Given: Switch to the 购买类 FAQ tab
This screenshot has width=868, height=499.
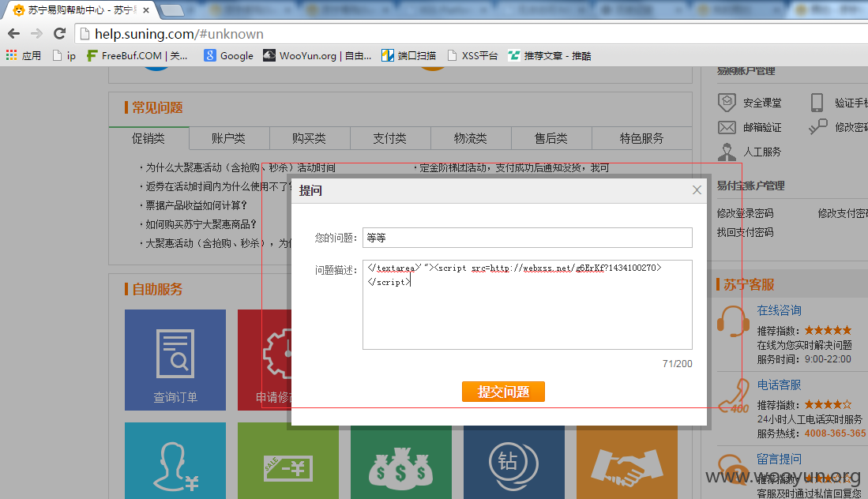Looking at the screenshot, I should [310, 138].
